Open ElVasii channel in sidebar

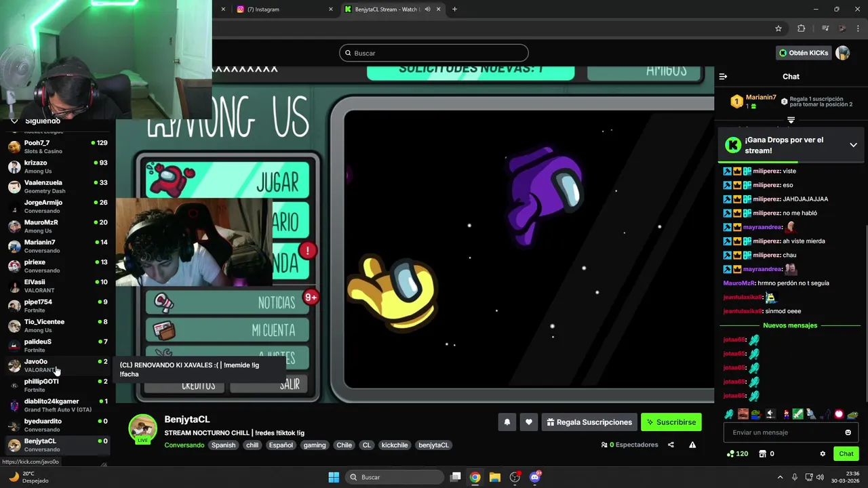[58, 286]
